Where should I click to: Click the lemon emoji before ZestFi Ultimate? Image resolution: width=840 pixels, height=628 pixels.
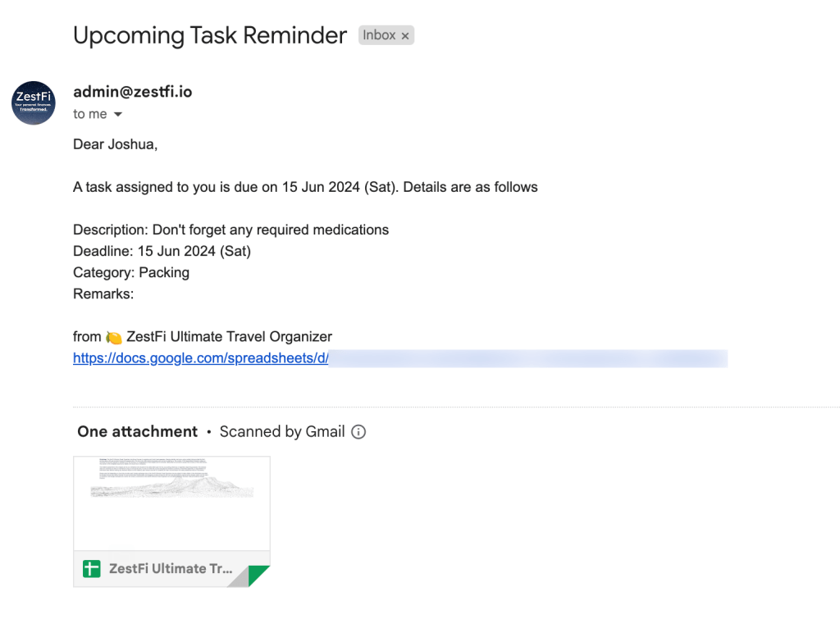pos(114,337)
